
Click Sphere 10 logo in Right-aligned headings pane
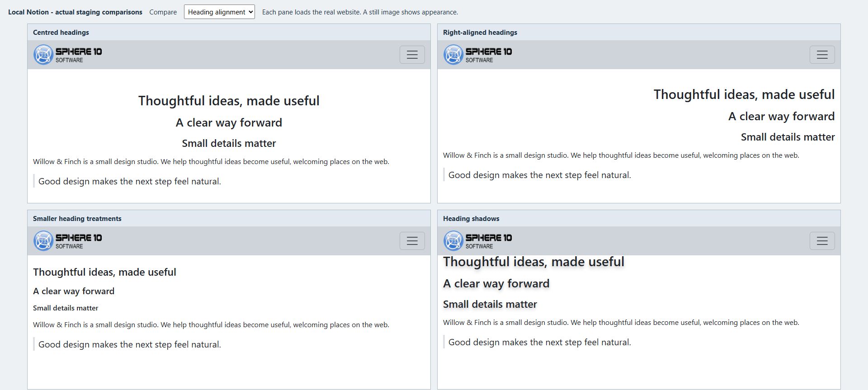click(478, 55)
